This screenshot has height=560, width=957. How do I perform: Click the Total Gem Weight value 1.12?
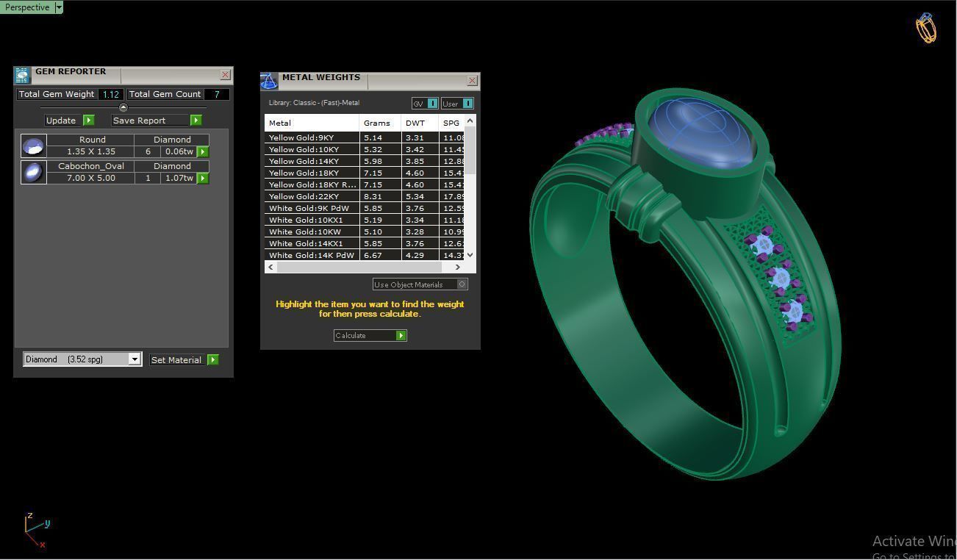click(x=111, y=94)
